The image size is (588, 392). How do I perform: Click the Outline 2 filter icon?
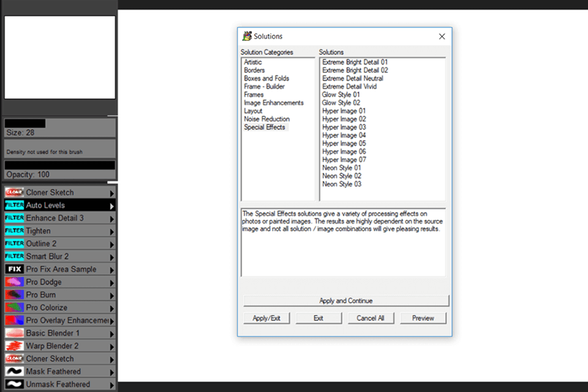pos(14,243)
